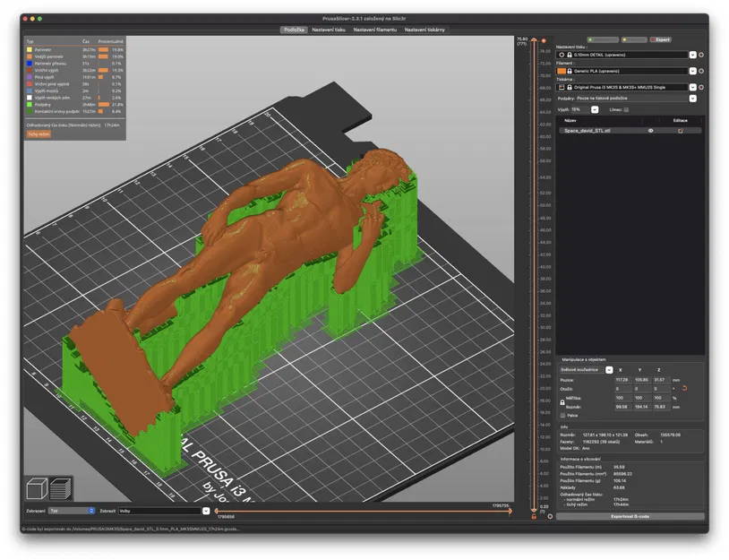The image size is (729, 560).
Task: Open the Zobrazení Typ view selector
Action: pyautogui.click(x=72, y=511)
